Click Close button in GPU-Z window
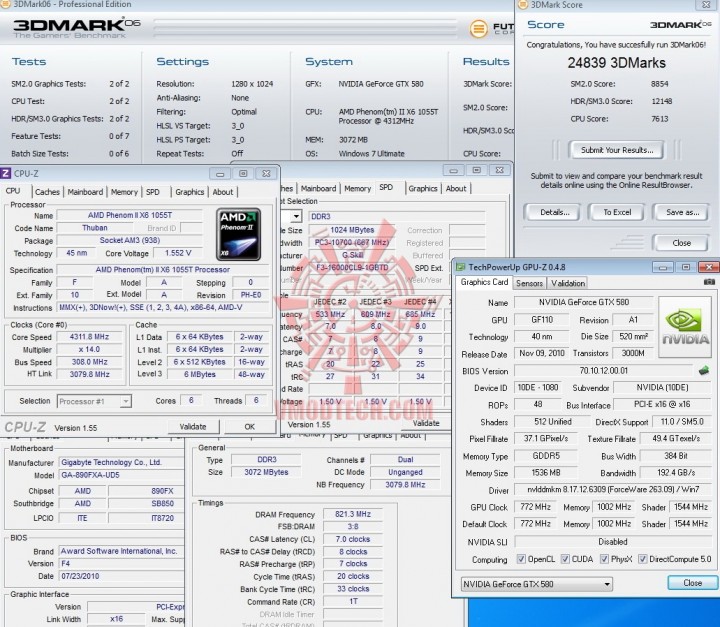This screenshot has width=720, height=627. point(692,582)
